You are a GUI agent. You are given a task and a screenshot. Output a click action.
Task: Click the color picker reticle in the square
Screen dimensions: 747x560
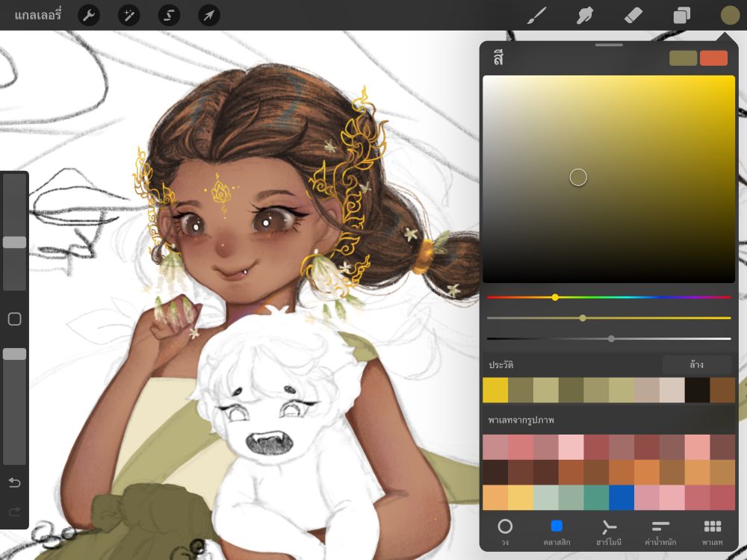(x=578, y=178)
